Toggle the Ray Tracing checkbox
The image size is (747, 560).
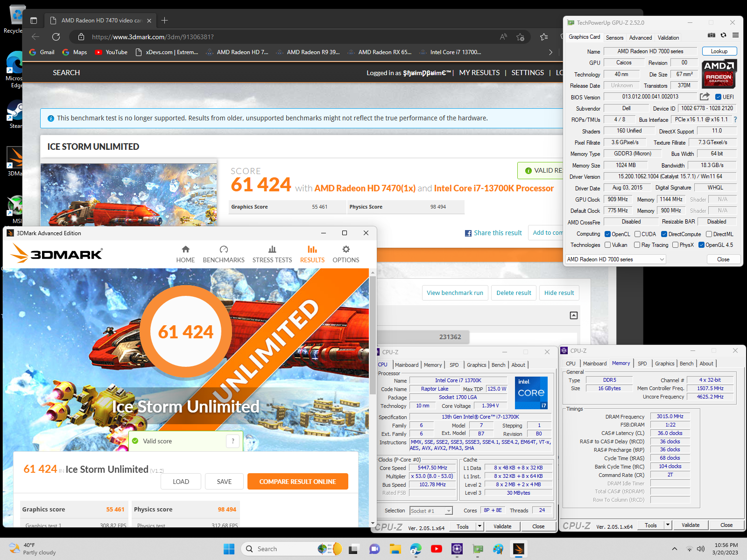(x=637, y=245)
